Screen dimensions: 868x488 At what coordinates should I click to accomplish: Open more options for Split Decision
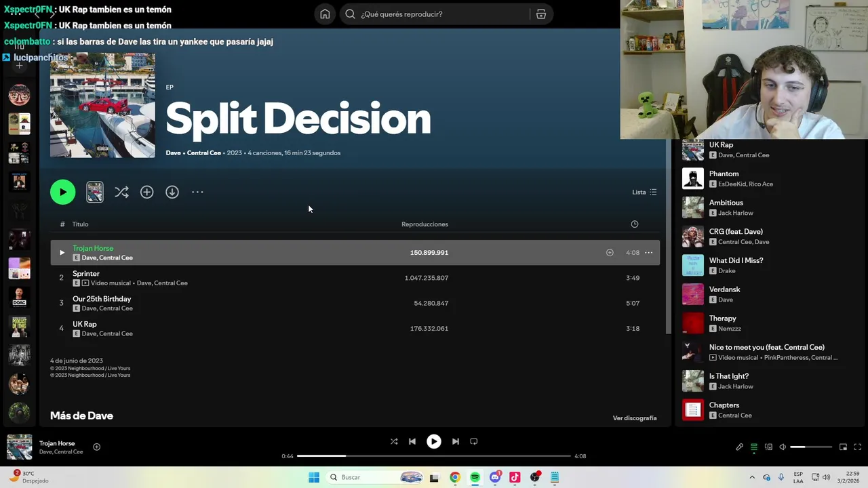coord(197,192)
